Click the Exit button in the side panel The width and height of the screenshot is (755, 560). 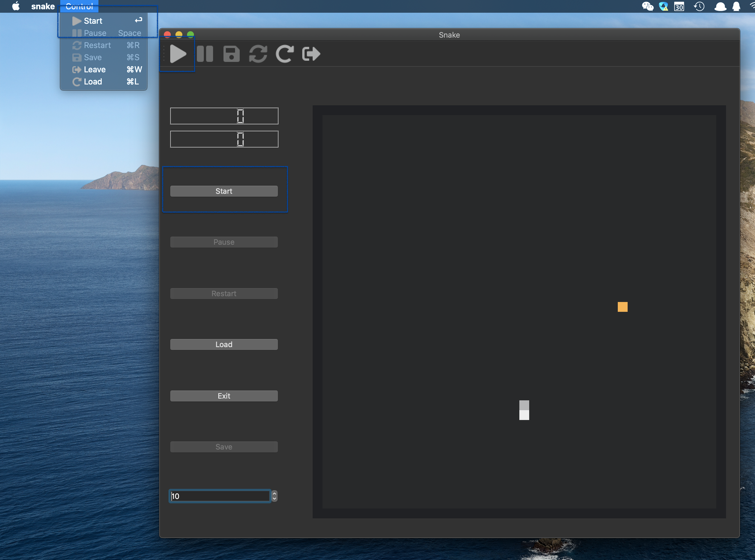click(x=224, y=396)
